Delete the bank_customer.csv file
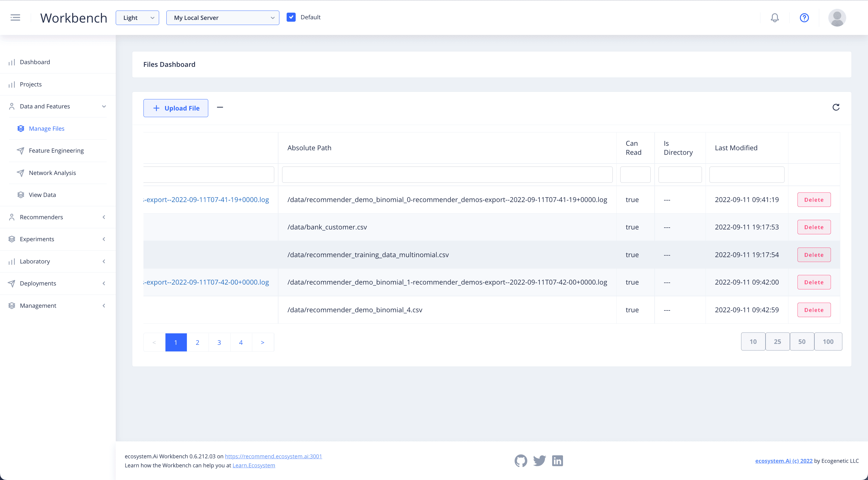 pyautogui.click(x=814, y=227)
